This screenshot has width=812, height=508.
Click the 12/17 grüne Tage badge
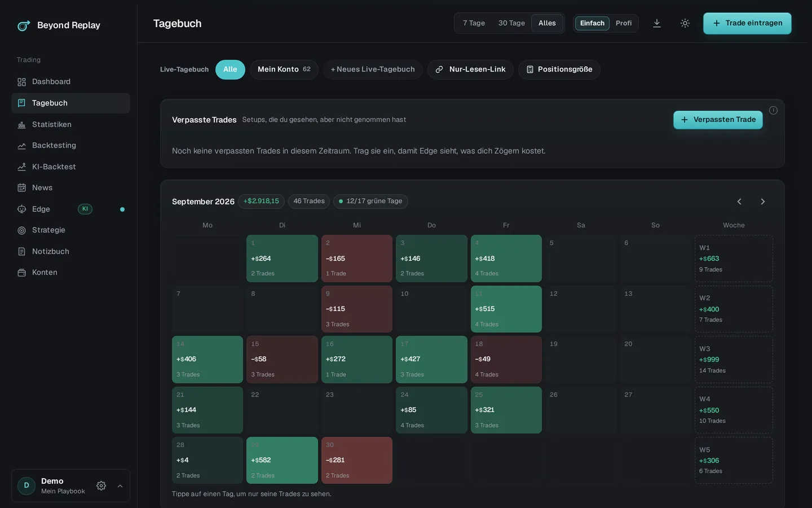point(370,202)
